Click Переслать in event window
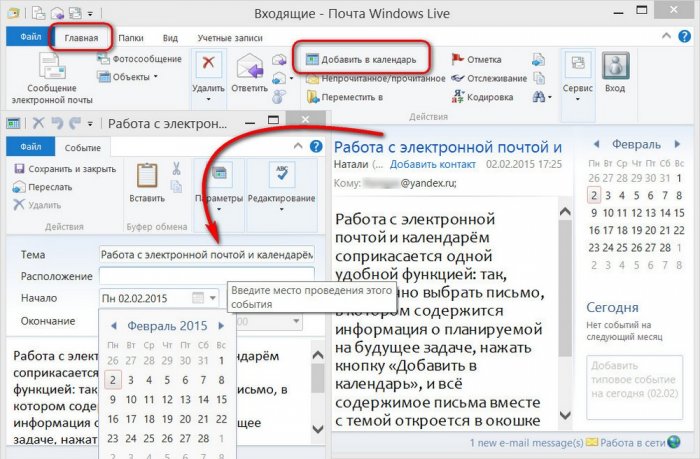 42,187
